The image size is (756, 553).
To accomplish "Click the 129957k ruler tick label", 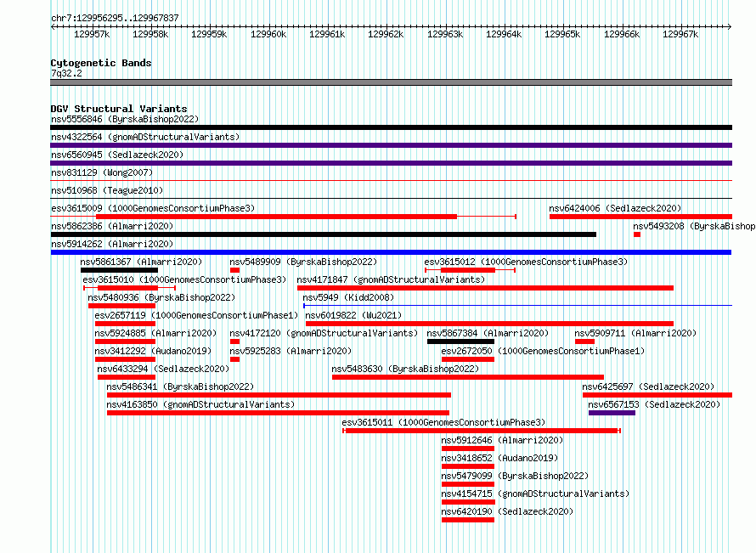I will coord(92,34).
